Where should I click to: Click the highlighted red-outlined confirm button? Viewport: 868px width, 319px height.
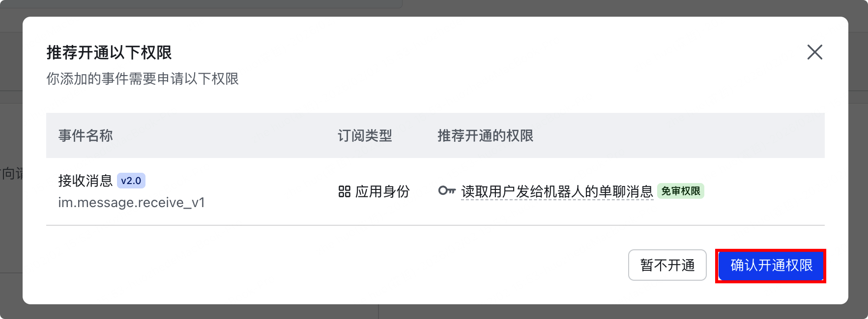[770, 266]
